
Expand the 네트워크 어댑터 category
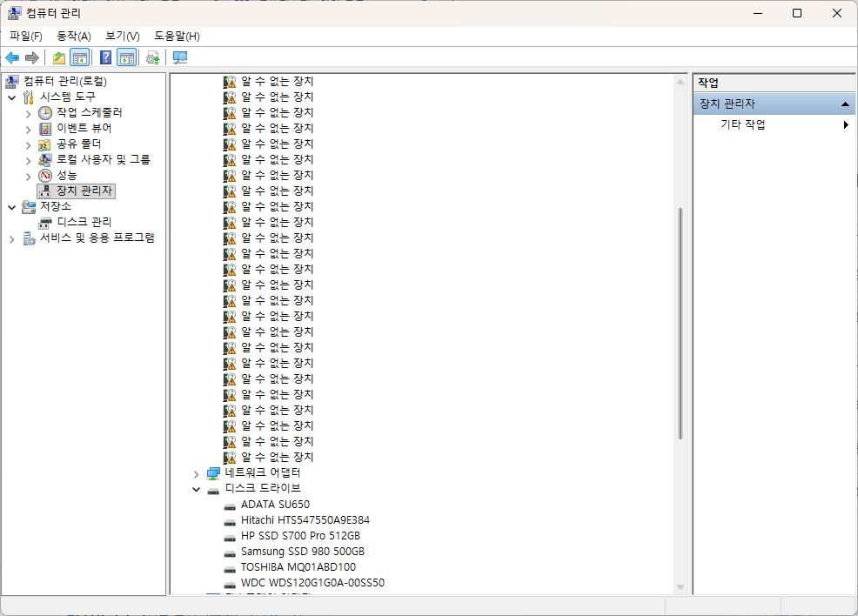coord(196,474)
